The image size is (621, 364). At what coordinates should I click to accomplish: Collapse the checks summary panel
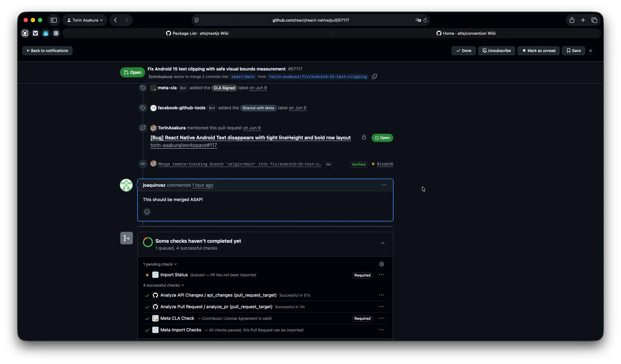click(383, 243)
